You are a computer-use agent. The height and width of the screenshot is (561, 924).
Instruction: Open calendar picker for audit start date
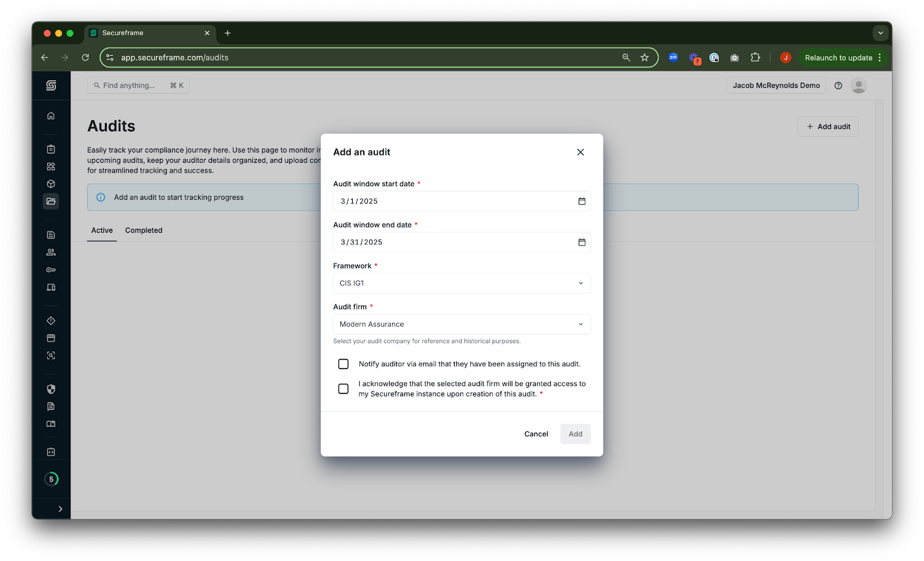click(x=582, y=201)
